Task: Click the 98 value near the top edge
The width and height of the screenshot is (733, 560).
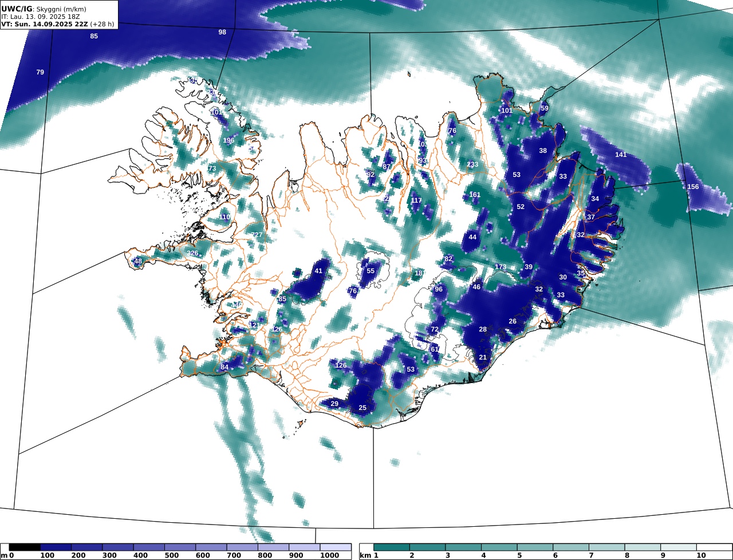Action: click(222, 32)
